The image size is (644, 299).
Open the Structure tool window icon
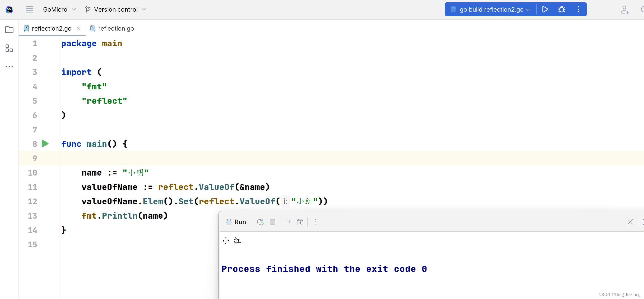[9, 48]
